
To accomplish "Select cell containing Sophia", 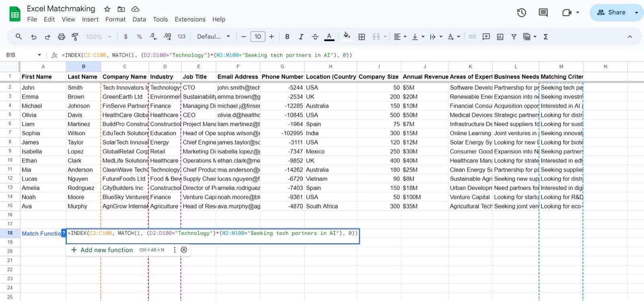I will 43,133.
